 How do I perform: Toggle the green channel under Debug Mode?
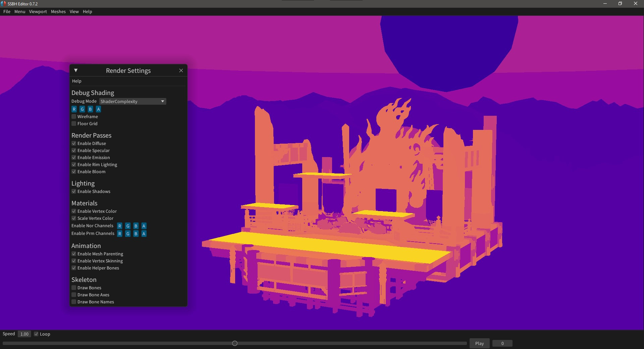(x=82, y=109)
